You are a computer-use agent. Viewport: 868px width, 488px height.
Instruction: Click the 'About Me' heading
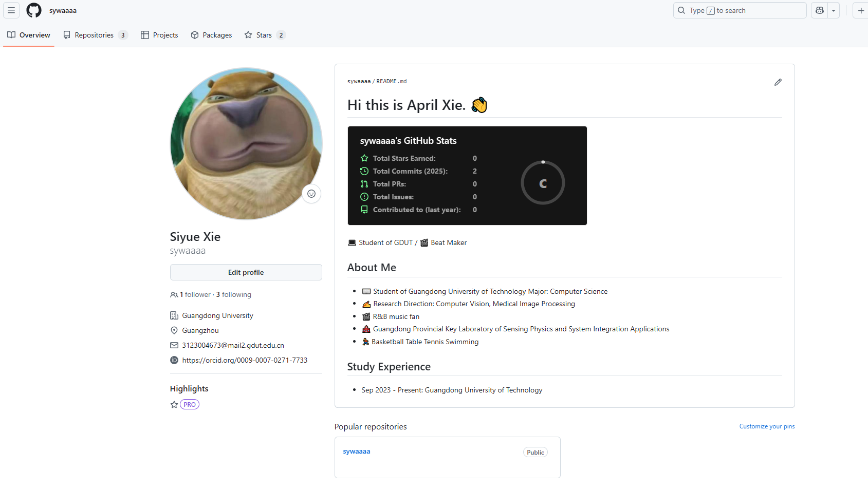pyautogui.click(x=372, y=268)
